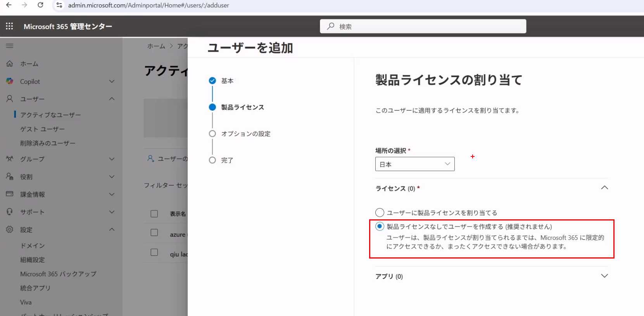The width and height of the screenshot is (644, 316).
Task: Check the azure user row checkbox
Action: (x=154, y=233)
